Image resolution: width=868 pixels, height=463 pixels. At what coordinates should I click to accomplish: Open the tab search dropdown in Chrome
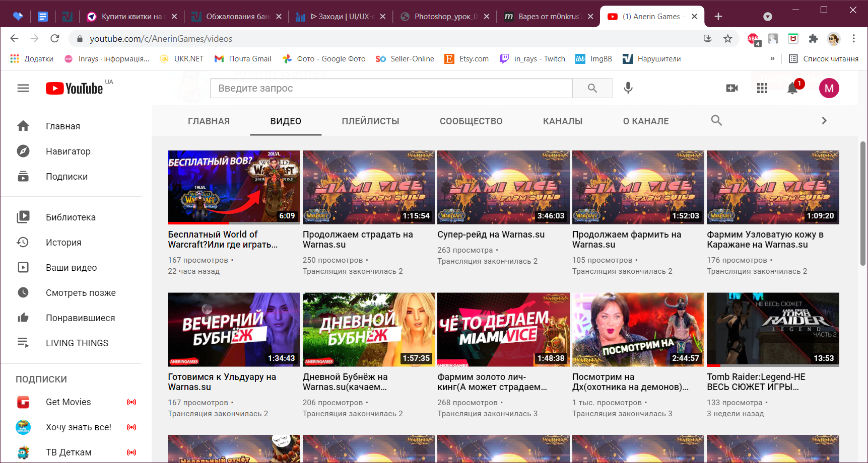pos(768,17)
